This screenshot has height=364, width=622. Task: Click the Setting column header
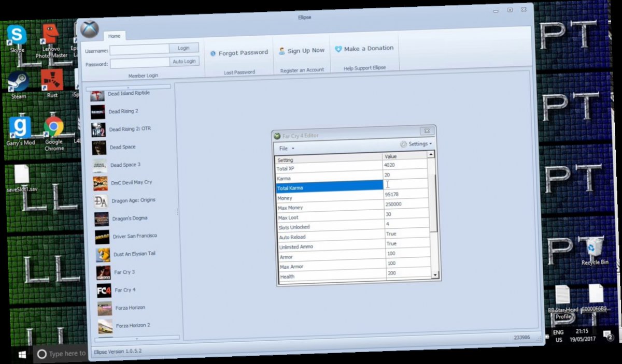329,158
